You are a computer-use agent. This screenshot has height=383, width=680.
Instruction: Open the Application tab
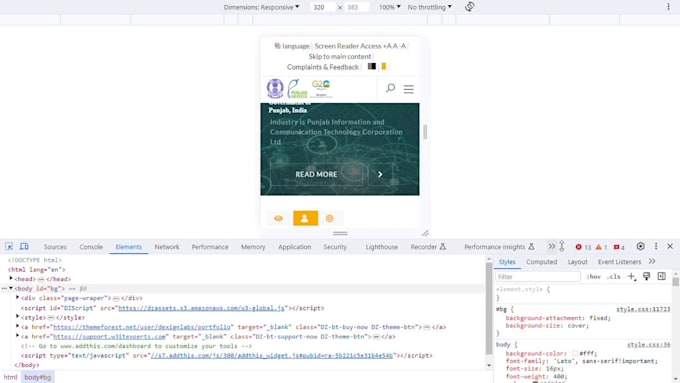[294, 247]
